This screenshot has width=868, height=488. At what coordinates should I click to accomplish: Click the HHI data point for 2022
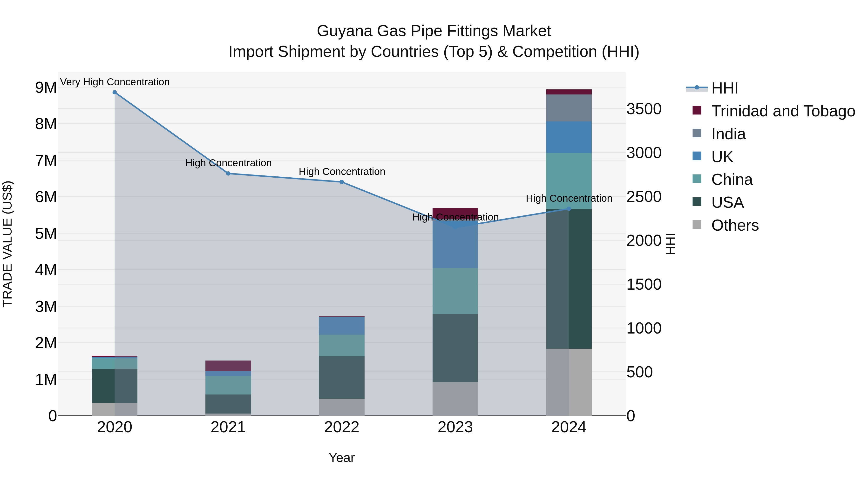(342, 182)
